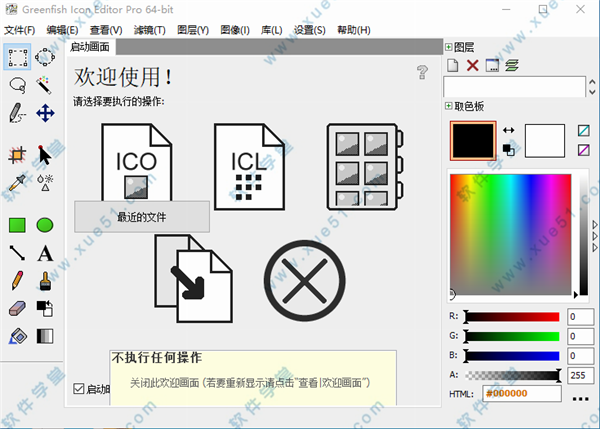Click the purple inverted color icon
This screenshot has width=600, height=429.
click(584, 150)
